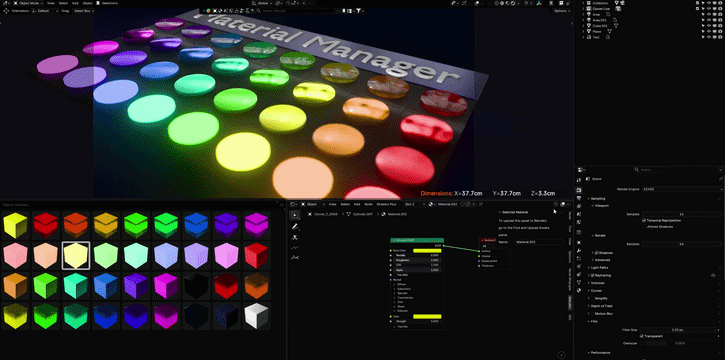Image resolution: width=725 pixels, height=360 pixels.
Task: Open the Shaders Plus menu
Action: pyautogui.click(x=387, y=204)
